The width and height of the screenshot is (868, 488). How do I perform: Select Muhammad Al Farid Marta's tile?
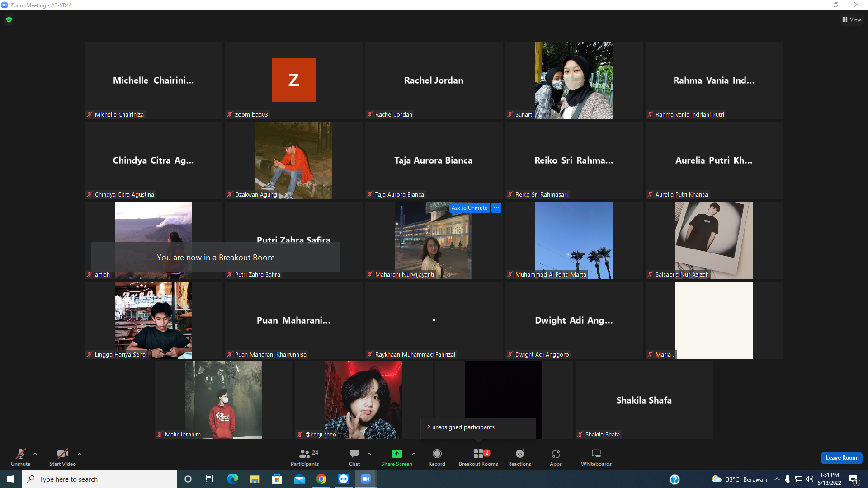click(574, 240)
